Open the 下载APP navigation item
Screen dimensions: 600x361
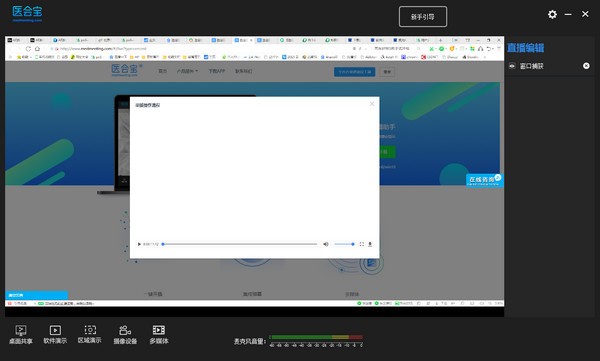click(x=217, y=71)
